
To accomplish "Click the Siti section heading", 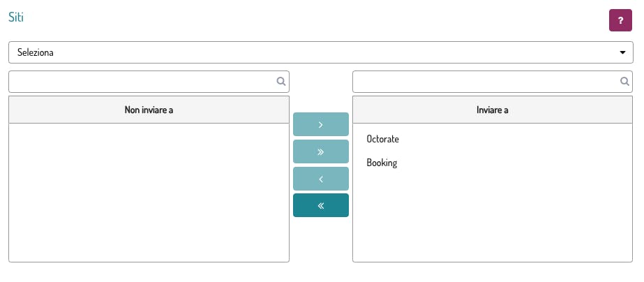I will click(16, 17).
